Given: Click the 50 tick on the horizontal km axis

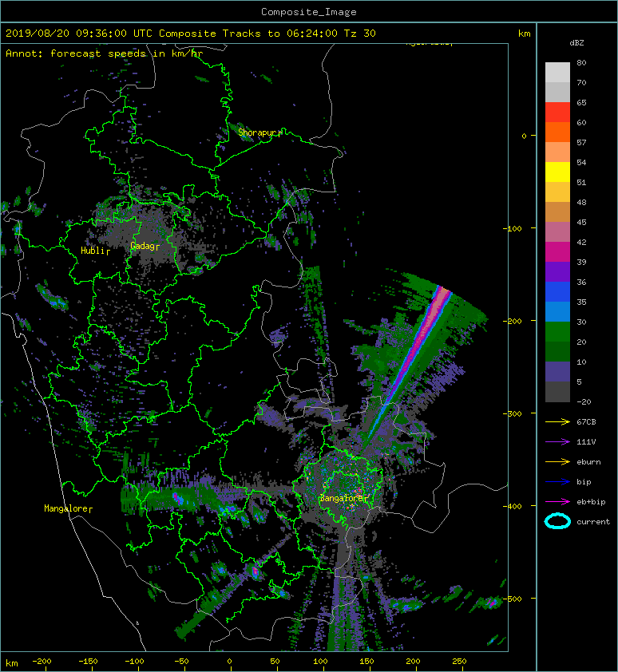Looking at the screenshot, I should (275, 662).
